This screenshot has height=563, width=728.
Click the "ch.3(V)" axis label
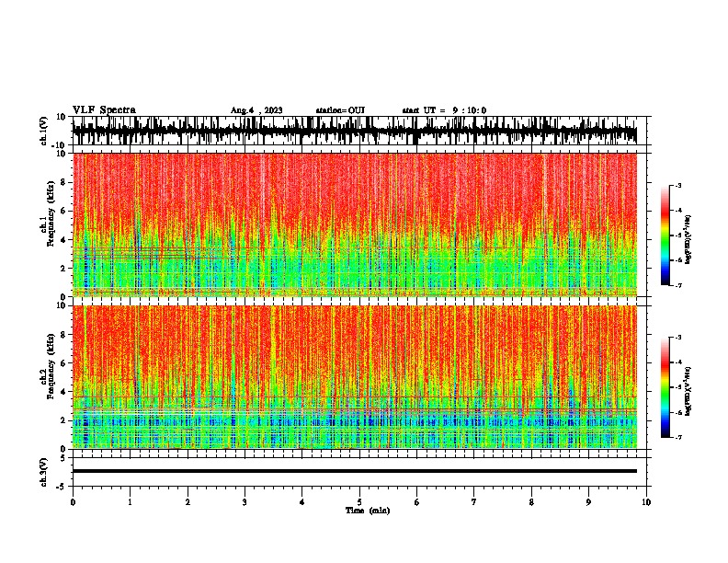pyautogui.click(x=44, y=473)
